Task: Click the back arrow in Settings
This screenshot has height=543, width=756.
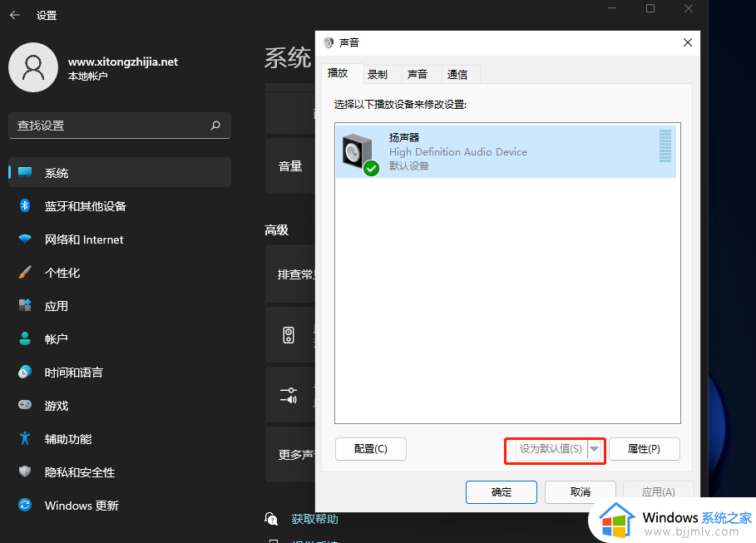Action: [15, 15]
